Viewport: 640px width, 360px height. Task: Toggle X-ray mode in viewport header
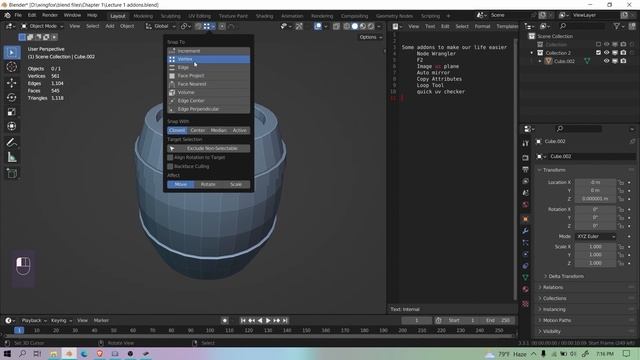pos(336,26)
